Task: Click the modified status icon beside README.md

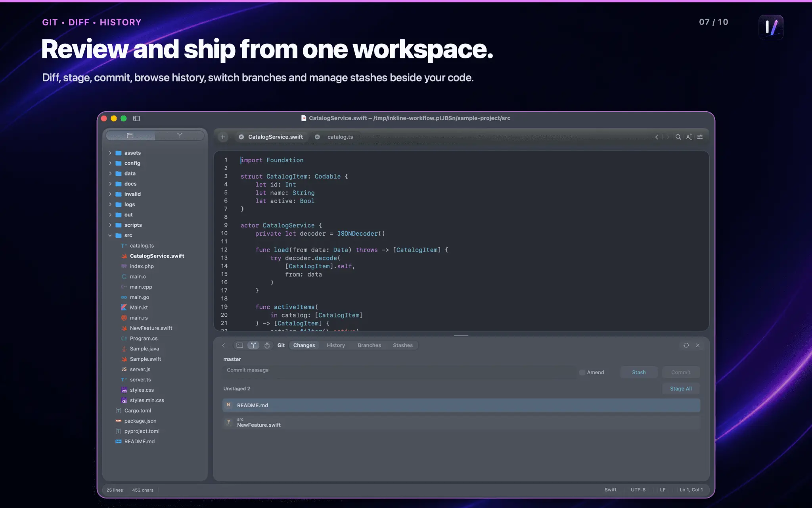Action: (228, 405)
